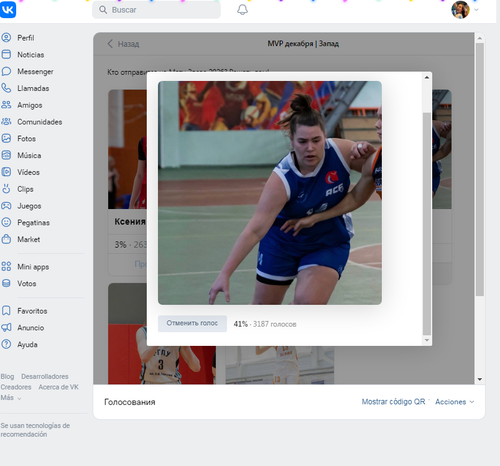This screenshot has width=500, height=466.
Task: Open the VK logo home icon
Action: coord(8,9)
